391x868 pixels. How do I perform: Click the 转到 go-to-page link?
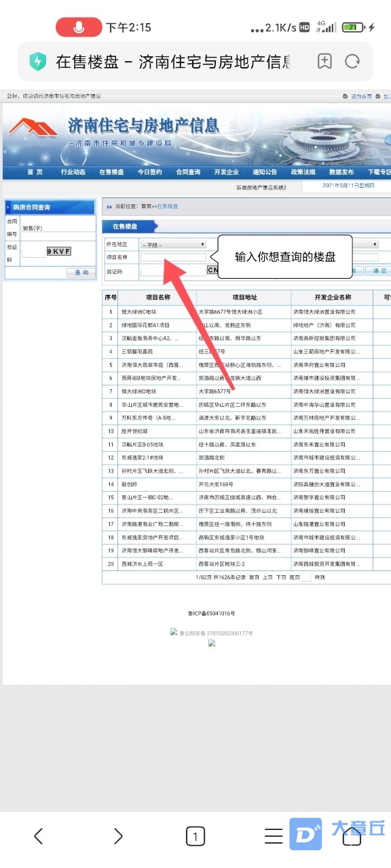click(x=320, y=577)
